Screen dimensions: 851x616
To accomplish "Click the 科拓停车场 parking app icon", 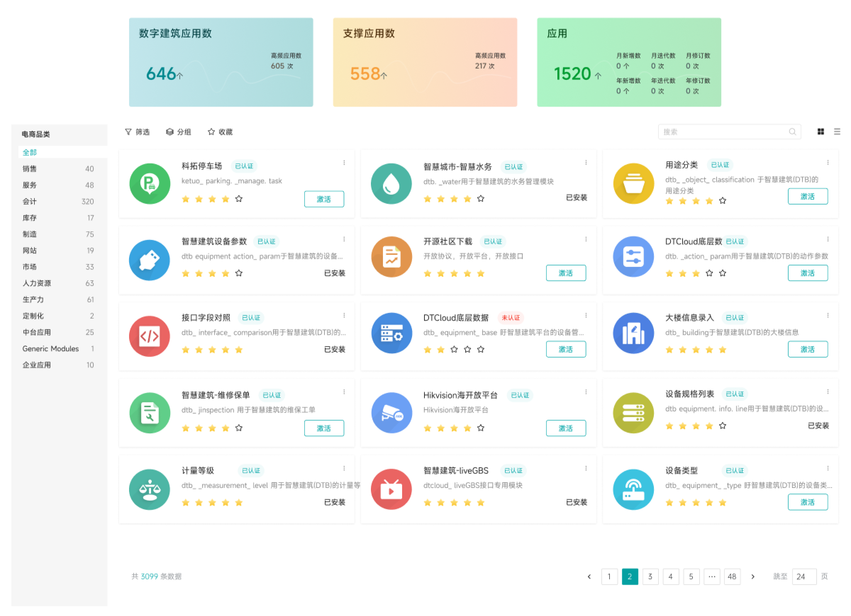I will coord(149,184).
